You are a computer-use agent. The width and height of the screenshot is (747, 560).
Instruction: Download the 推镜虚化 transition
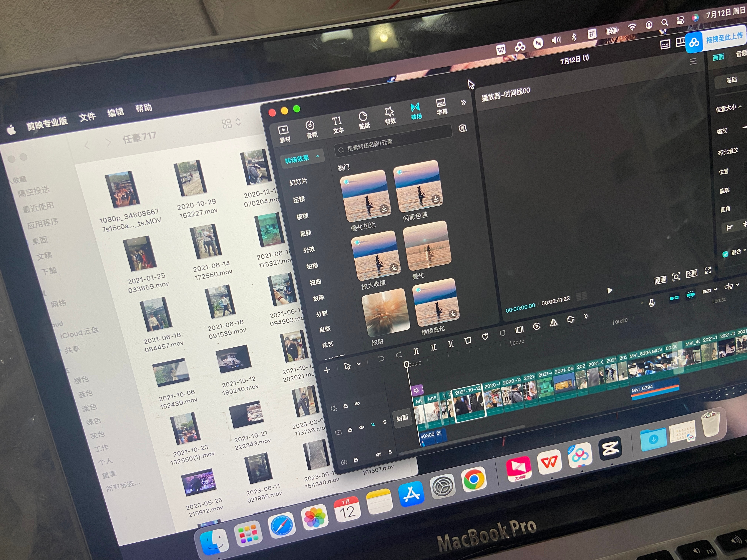(453, 314)
